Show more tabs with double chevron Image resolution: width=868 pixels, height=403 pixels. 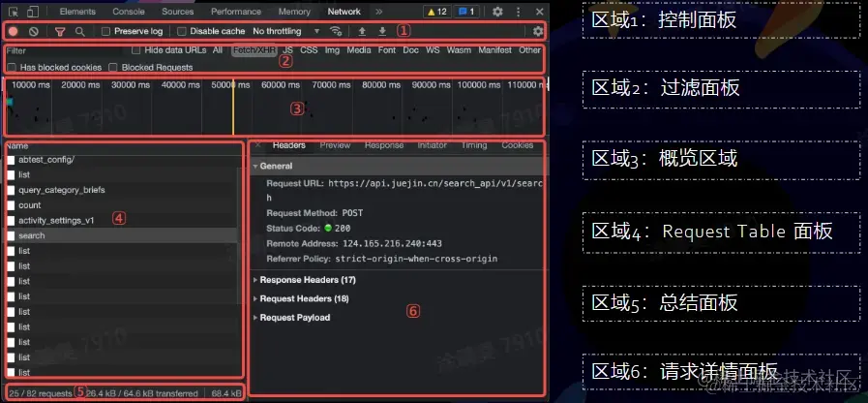point(378,11)
